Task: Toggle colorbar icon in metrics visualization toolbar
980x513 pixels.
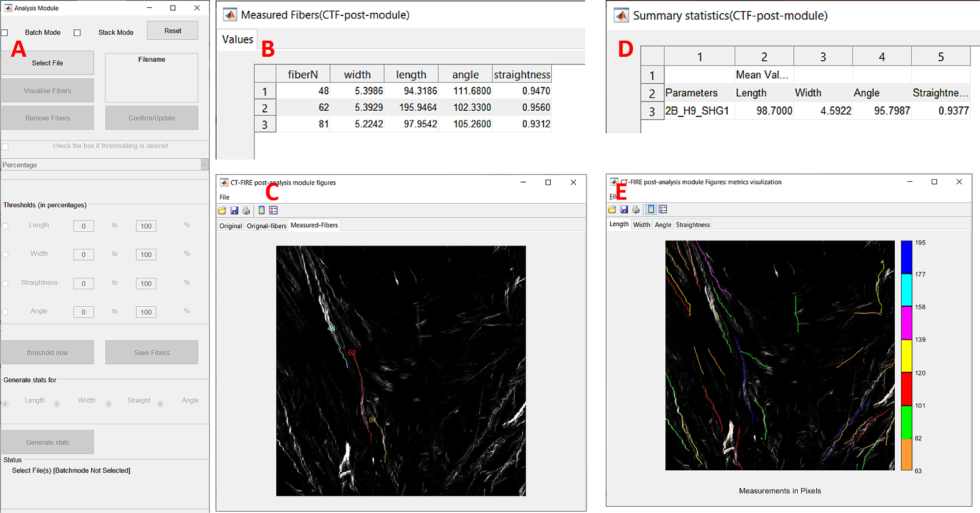Action: click(x=651, y=209)
